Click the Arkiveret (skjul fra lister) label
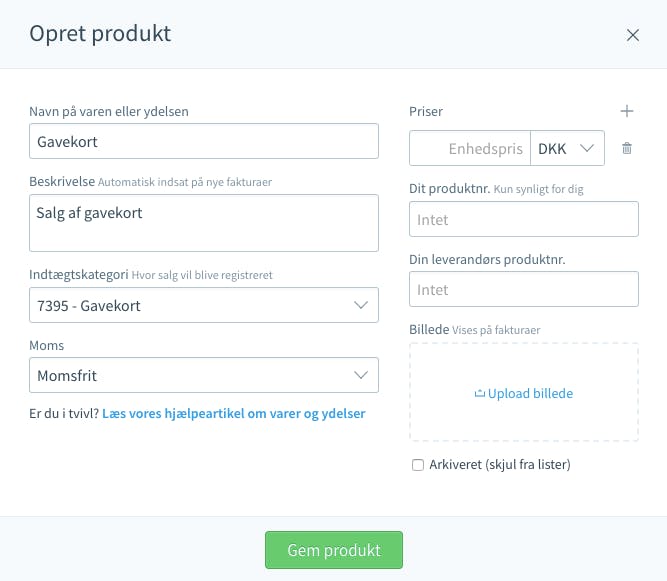This screenshot has width=667, height=581. [x=500, y=465]
